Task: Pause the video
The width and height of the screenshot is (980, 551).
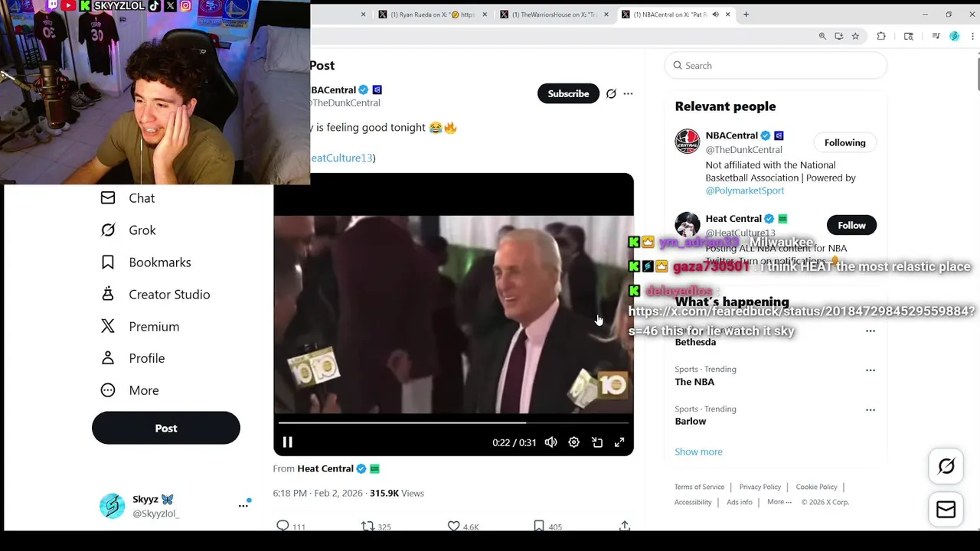Action: pos(288,442)
